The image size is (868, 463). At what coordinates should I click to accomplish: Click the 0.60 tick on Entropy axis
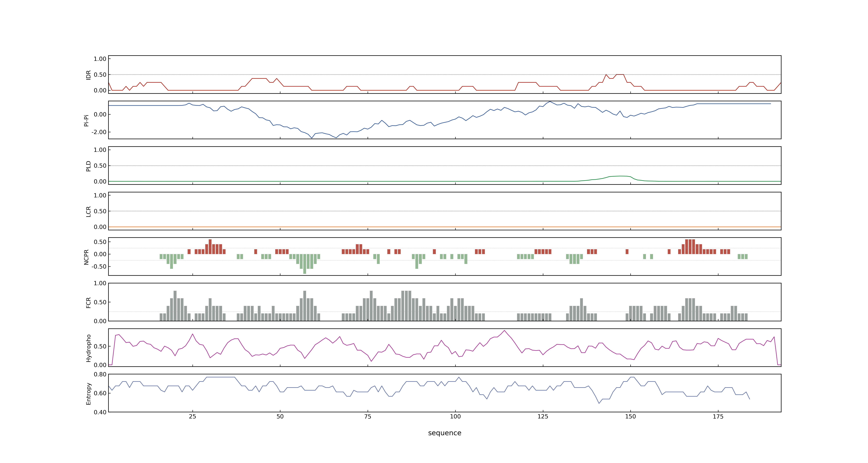tap(100, 393)
